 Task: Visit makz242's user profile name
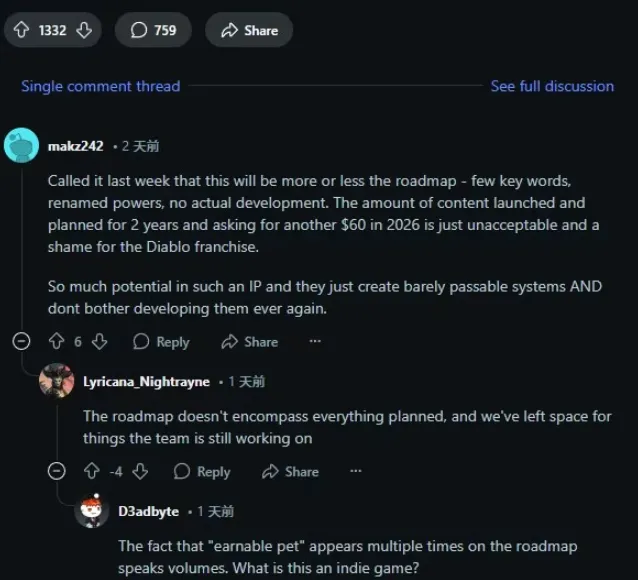(x=76, y=146)
